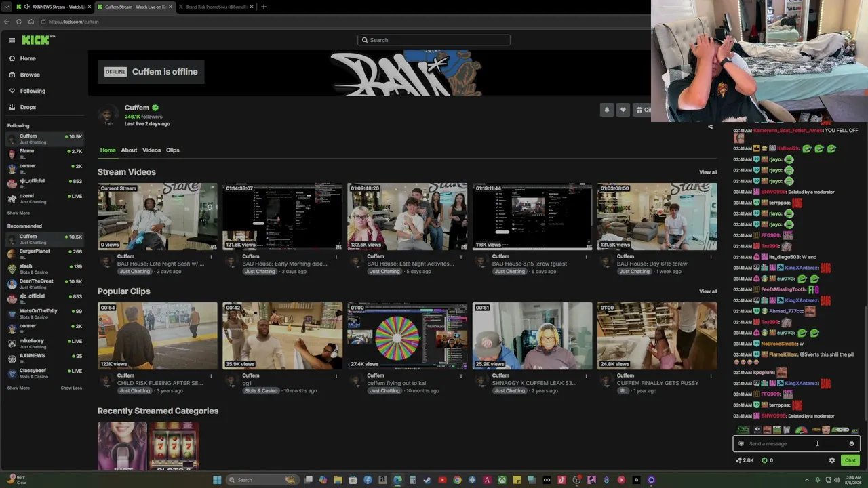
Task: Open Steam from the taskbar
Action: click(x=427, y=480)
